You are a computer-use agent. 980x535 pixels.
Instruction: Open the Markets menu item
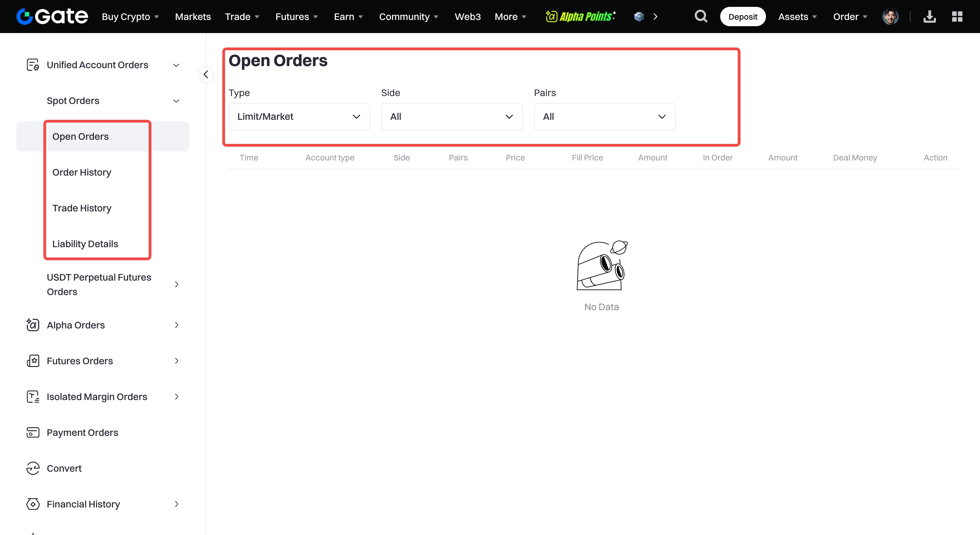(193, 17)
